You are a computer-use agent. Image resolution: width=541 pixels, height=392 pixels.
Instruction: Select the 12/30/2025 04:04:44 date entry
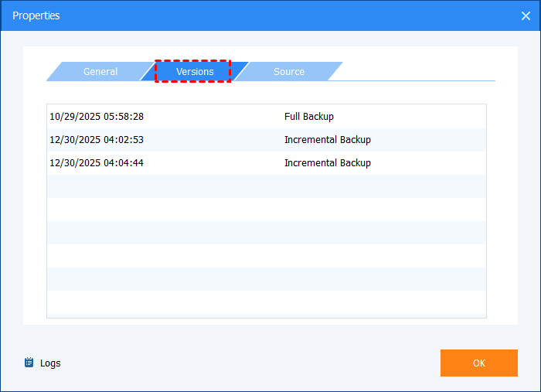click(x=97, y=163)
